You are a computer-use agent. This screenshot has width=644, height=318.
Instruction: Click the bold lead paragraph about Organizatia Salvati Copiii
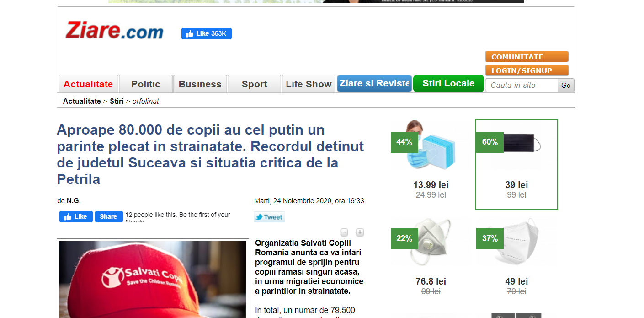click(309, 267)
